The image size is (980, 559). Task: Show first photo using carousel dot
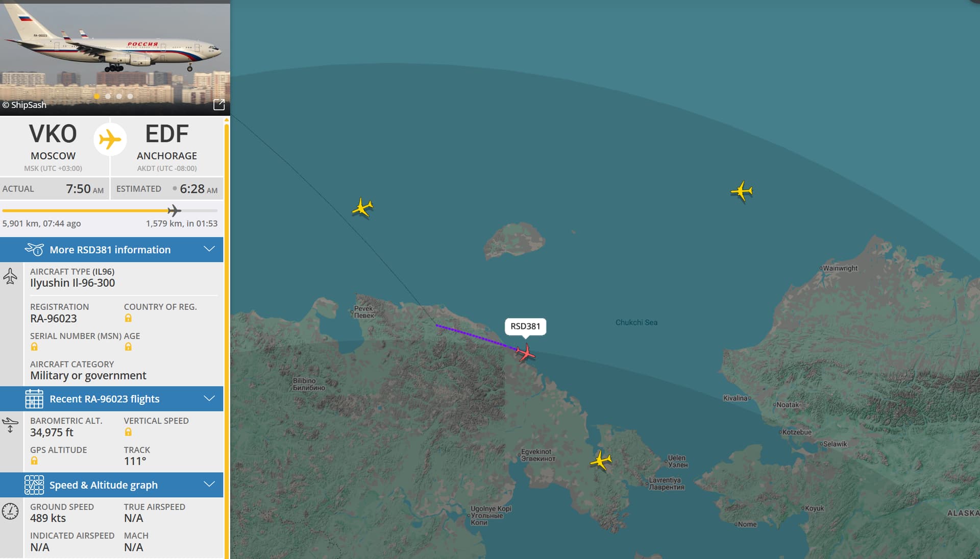point(97,96)
